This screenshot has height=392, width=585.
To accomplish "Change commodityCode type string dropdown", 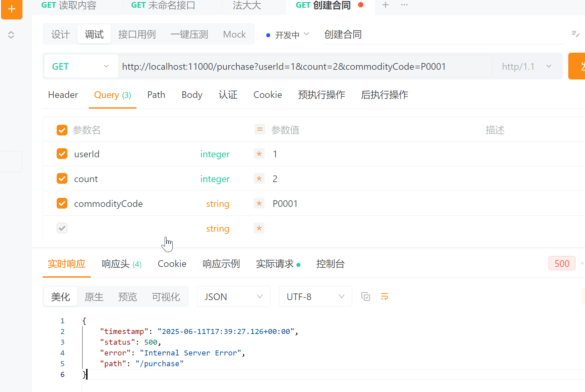I will [218, 204].
